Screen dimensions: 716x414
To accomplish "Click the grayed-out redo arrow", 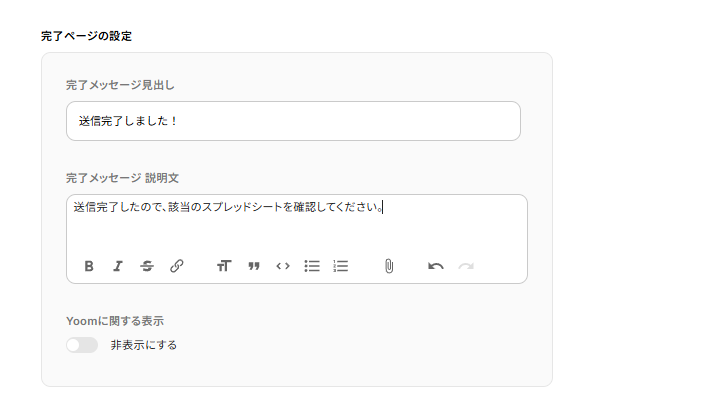I will tap(466, 266).
